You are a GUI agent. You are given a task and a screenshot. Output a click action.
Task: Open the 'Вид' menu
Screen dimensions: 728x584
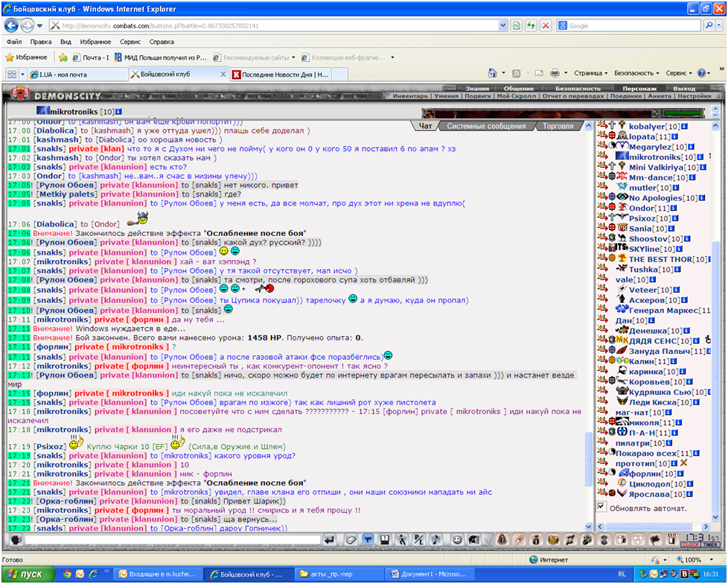66,42
